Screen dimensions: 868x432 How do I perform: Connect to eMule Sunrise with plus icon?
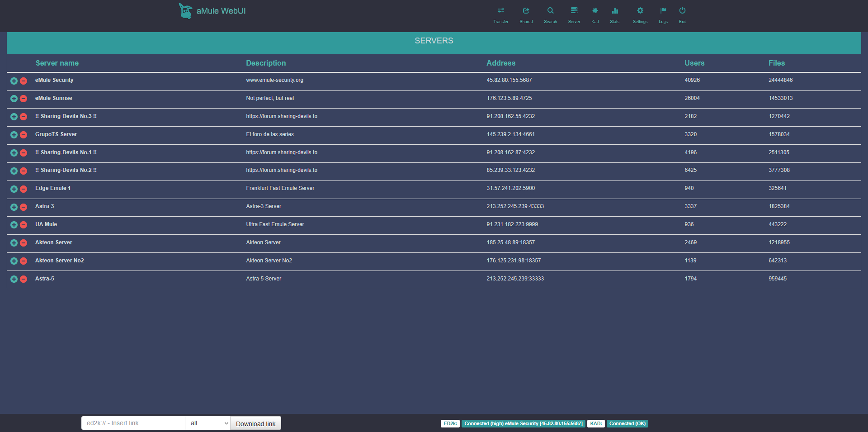(x=14, y=99)
